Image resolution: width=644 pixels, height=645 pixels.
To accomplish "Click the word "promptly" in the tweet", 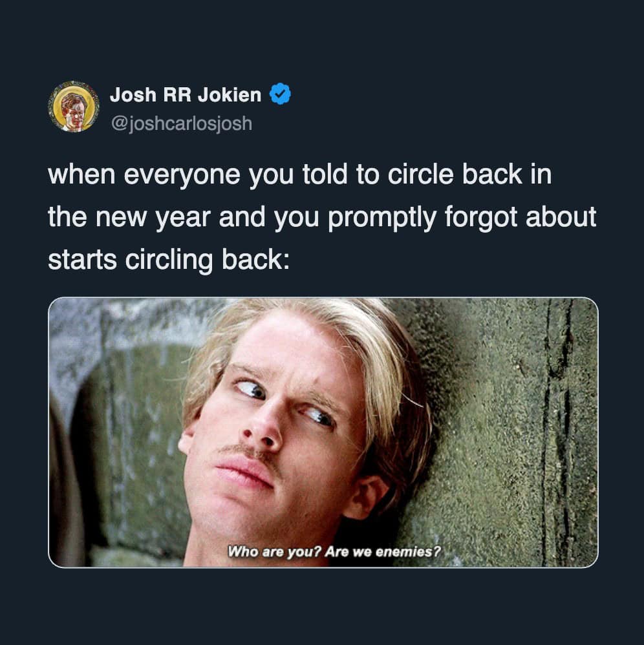I will coord(381,218).
